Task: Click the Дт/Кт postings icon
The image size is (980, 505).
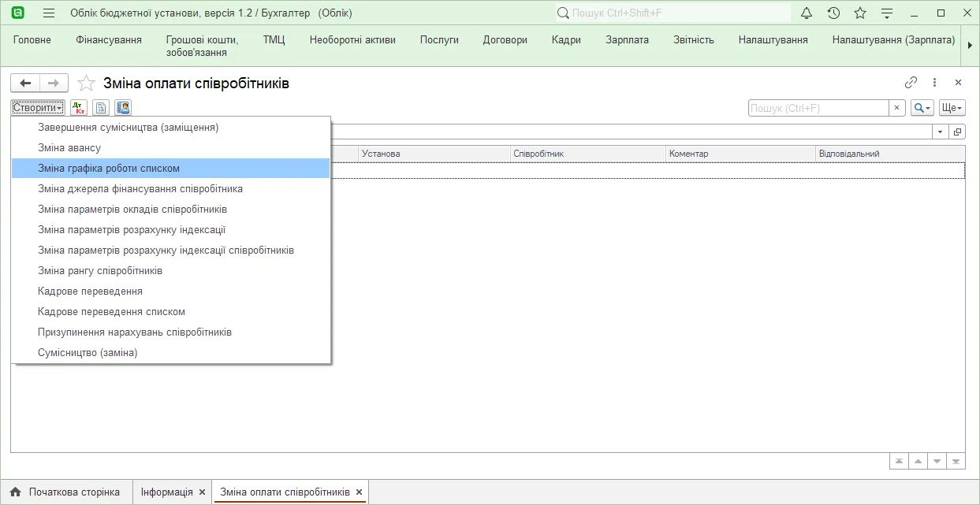Action: [79, 108]
